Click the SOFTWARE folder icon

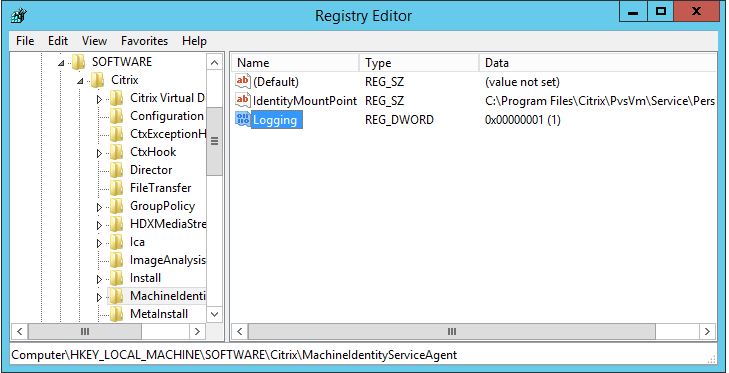tap(79, 62)
